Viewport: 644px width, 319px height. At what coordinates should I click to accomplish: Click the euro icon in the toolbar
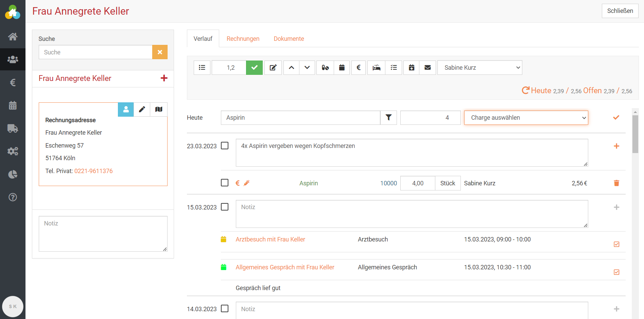point(359,68)
